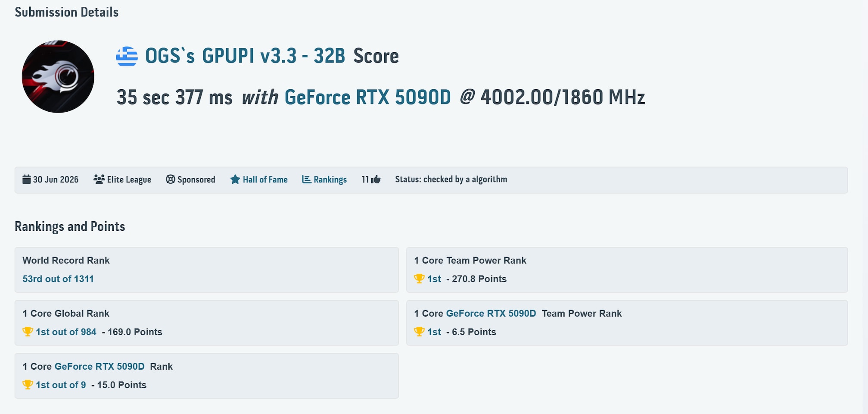Click the Elite League people icon

tap(99, 179)
